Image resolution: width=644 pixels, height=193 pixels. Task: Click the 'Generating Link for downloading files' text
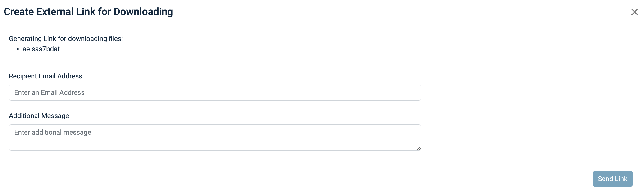66,39
